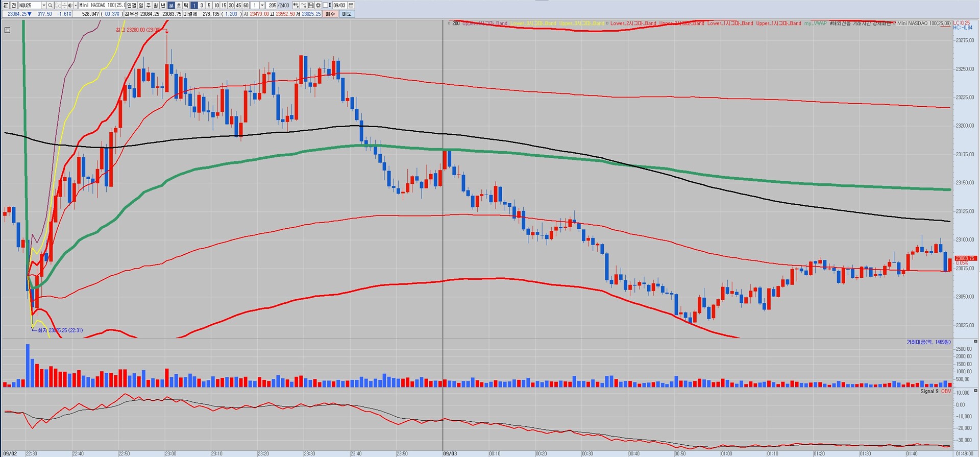Click the add-indicator chart icon
This screenshot has height=457, width=980.
point(296,5)
